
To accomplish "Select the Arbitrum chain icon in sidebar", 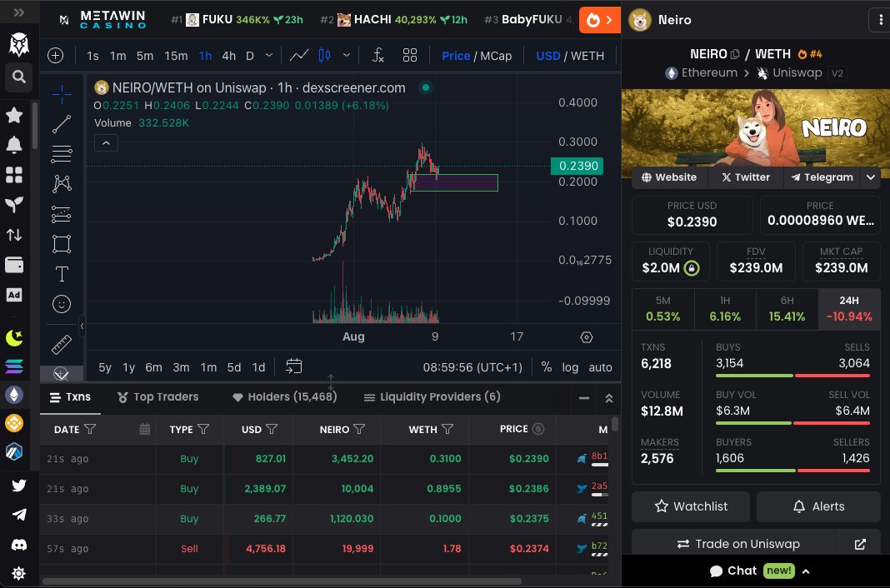I will point(14,451).
